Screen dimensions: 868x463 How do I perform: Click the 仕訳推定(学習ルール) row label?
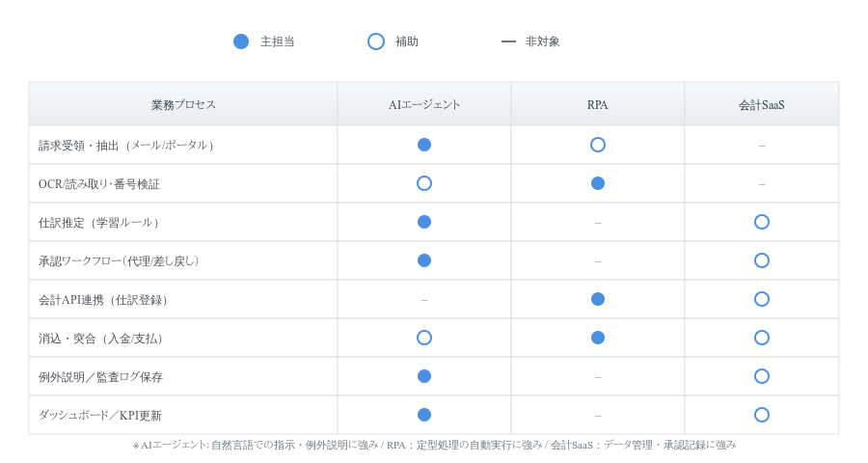(x=100, y=223)
